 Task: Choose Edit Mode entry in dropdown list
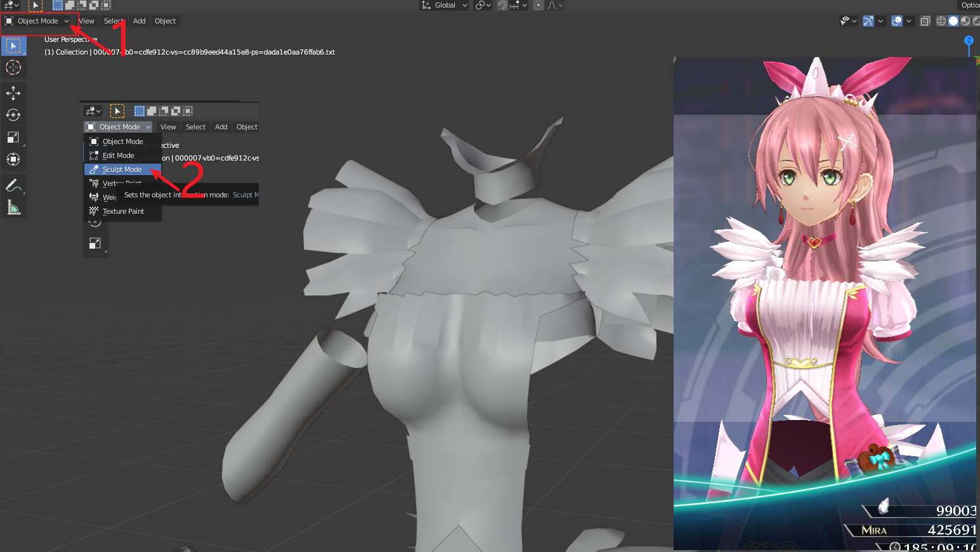click(122, 155)
